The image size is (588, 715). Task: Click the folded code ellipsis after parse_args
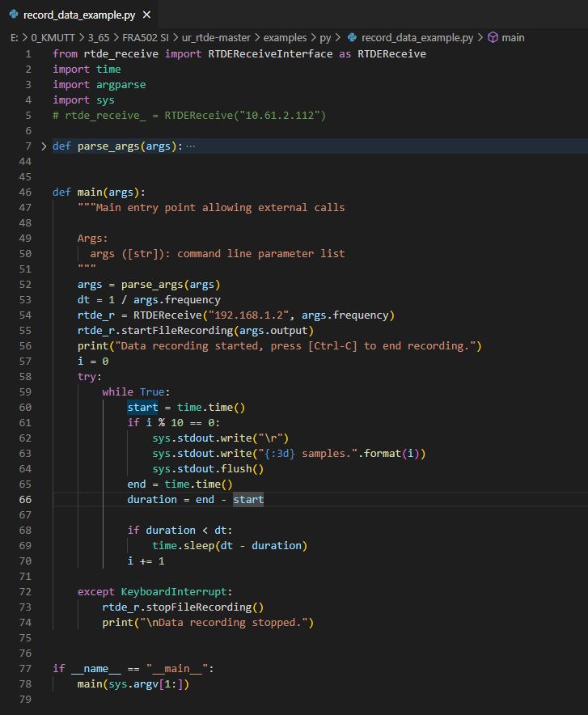point(190,146)
